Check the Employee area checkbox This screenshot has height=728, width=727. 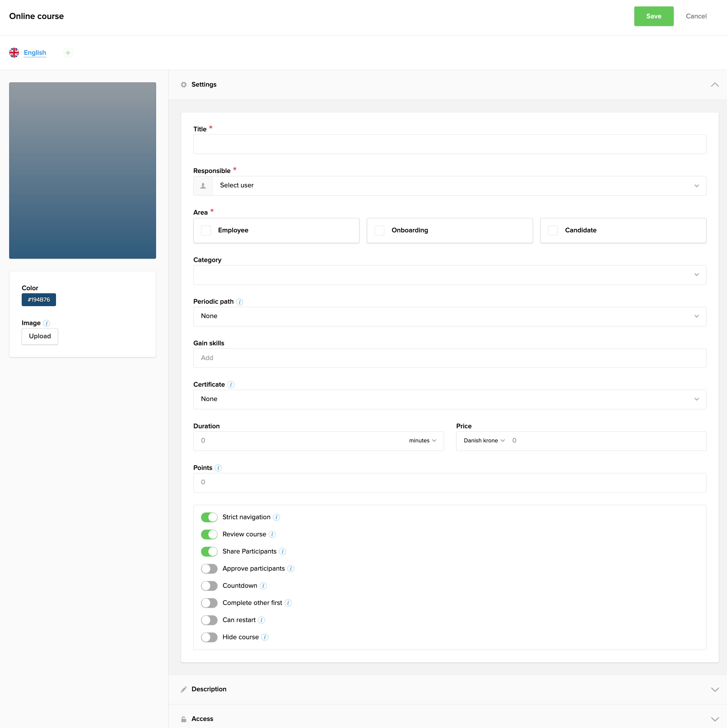pyautogui.click(x=206, y=230)
